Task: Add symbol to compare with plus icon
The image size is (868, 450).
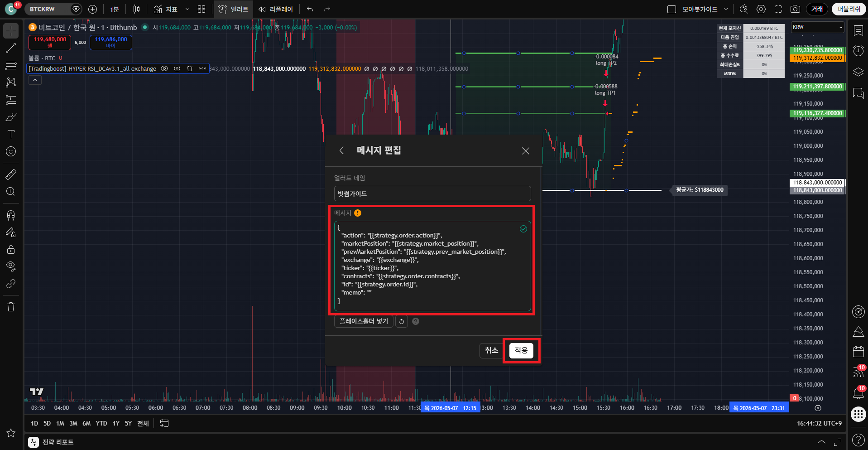Action: tap(93, 9)
